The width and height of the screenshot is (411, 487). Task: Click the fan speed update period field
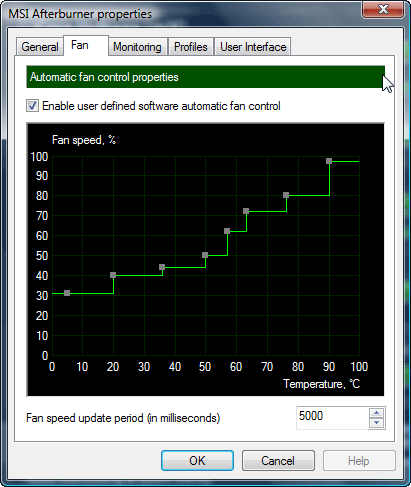[x=333, y=417]
